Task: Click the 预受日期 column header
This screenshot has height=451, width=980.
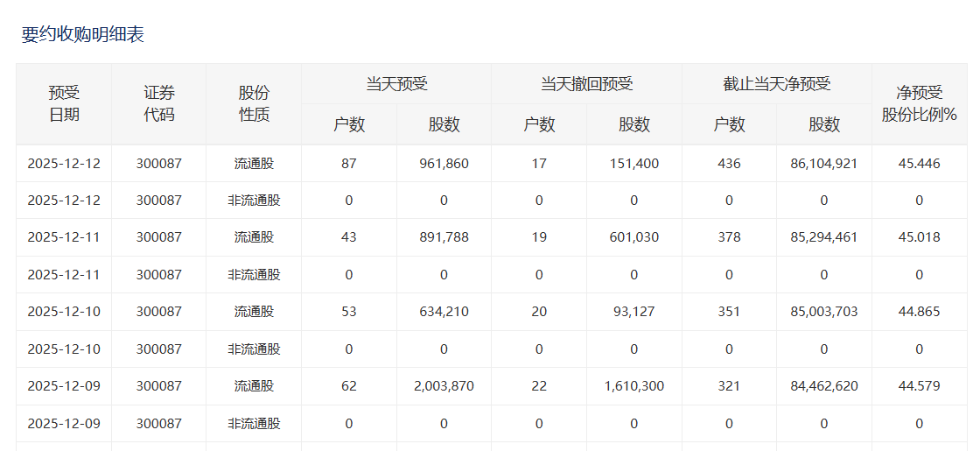Action: [x=64, y=104]
